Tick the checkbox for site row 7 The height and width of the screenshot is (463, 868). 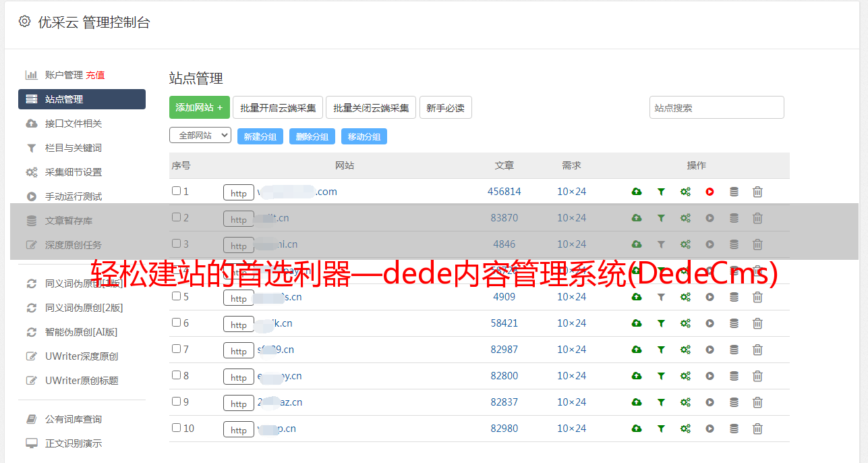[x=176, y=349]
